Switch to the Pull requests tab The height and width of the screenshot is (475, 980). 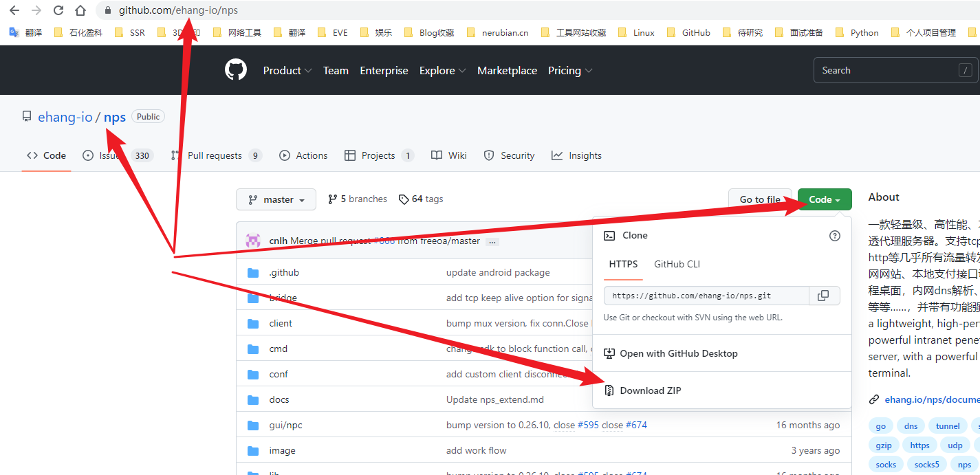pyautogui.click(x=216, y=155)
